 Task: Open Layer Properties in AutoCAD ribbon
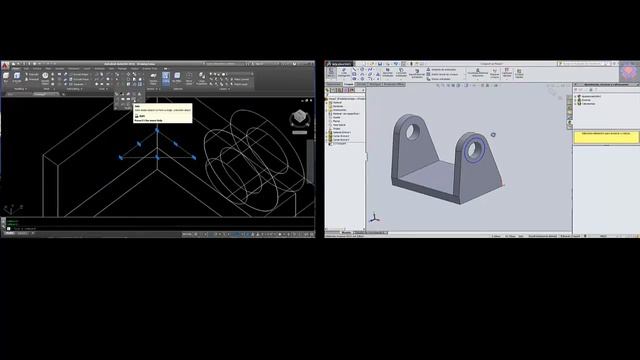point(202,78)
